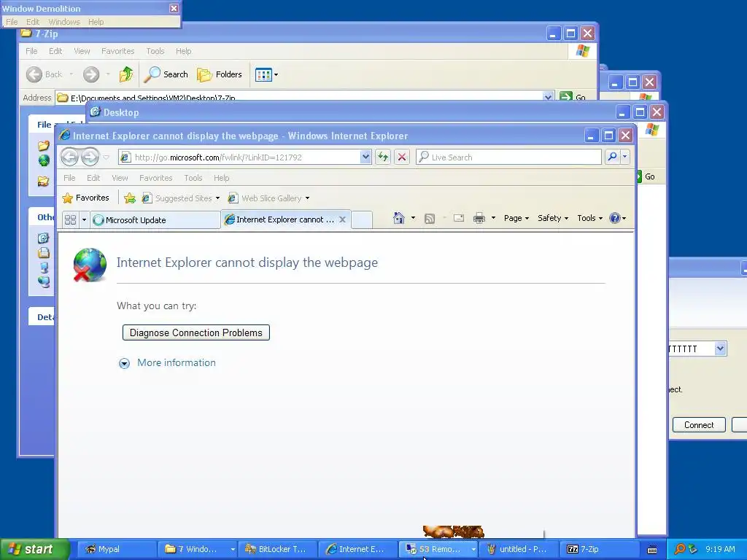The height and width of the screenshot is (560, 747).
Task: Click the Windows Start button
Action: point(35,549)
